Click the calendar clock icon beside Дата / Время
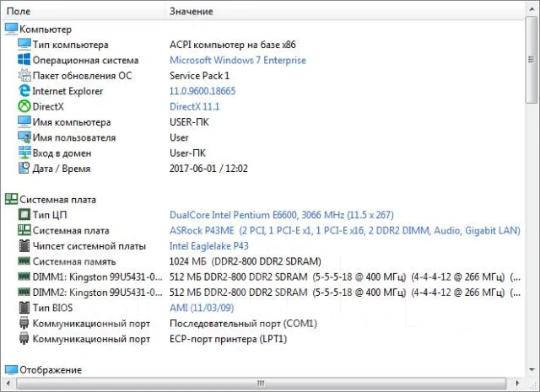 point(24,169)
